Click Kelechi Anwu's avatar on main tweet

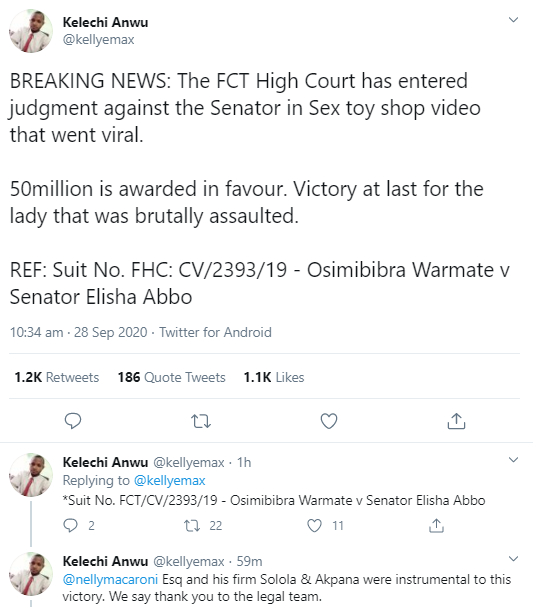[31, 31]
